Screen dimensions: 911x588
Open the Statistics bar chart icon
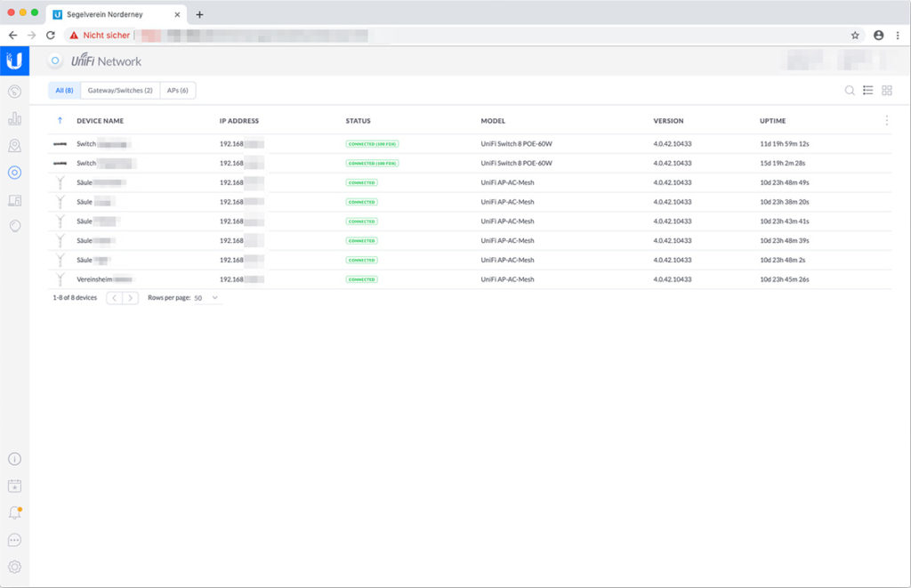(x=14, y=118)
